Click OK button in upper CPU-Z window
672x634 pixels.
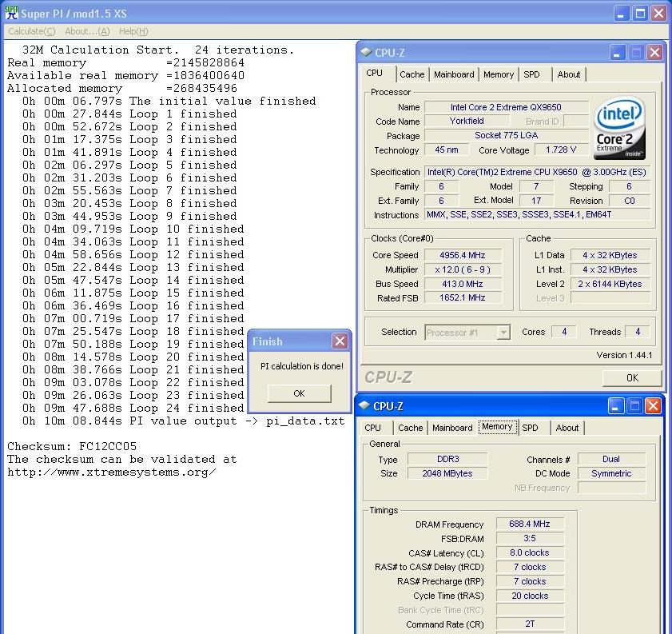pos(632,378)
